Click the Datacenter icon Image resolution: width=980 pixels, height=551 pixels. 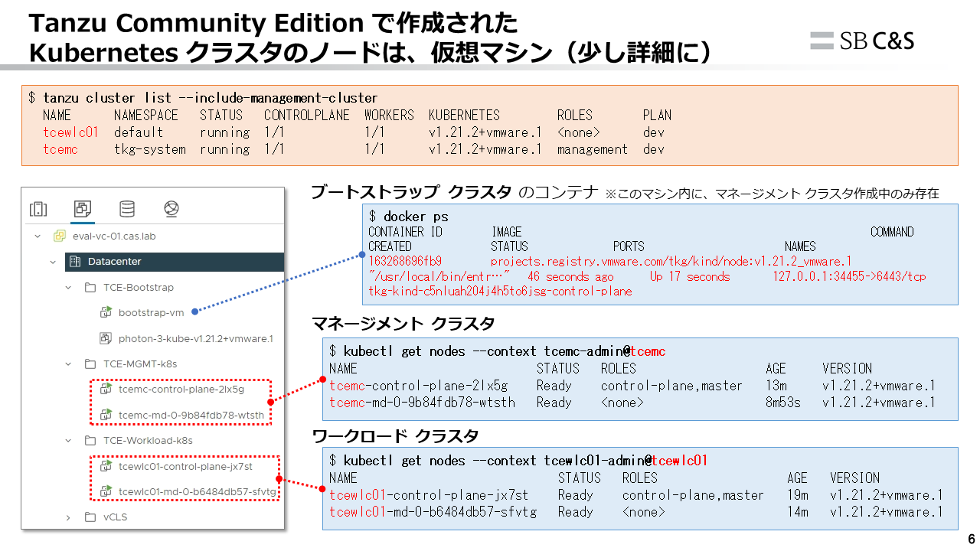(74, 262)
